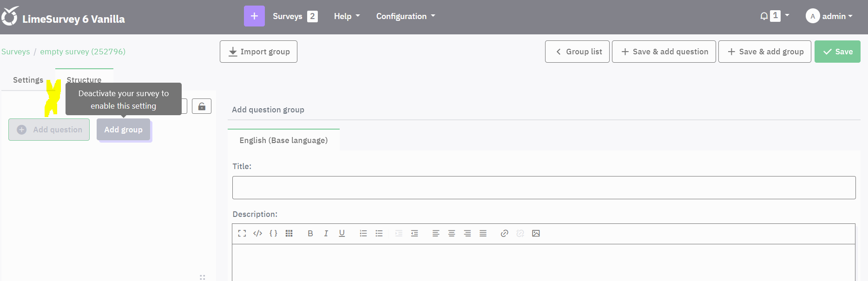
Task: Click the Title input field
Action: (544, 188)
